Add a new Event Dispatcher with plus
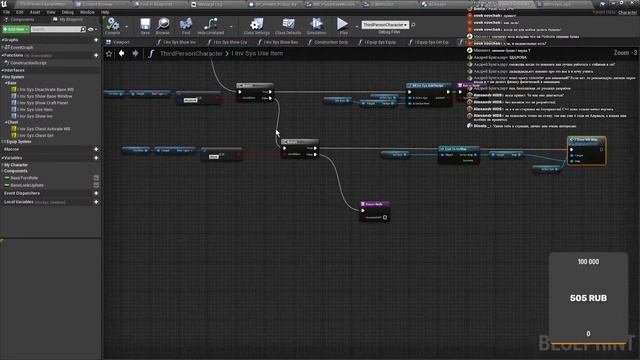This screenshot has height=360, width=640. pyautogui.click(x=96, y=193)
